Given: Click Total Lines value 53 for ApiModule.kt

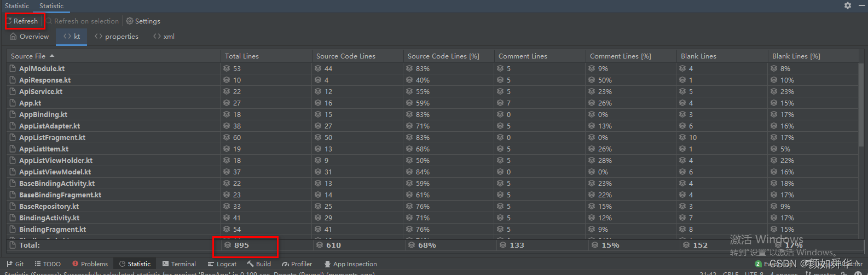Looking at the screenshot, I should (237, 68).
